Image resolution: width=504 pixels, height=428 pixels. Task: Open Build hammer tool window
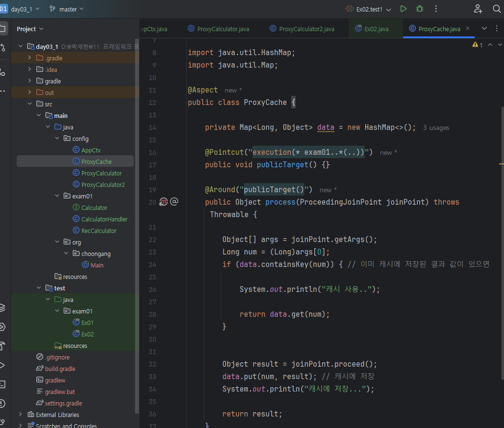click(2, 346)
